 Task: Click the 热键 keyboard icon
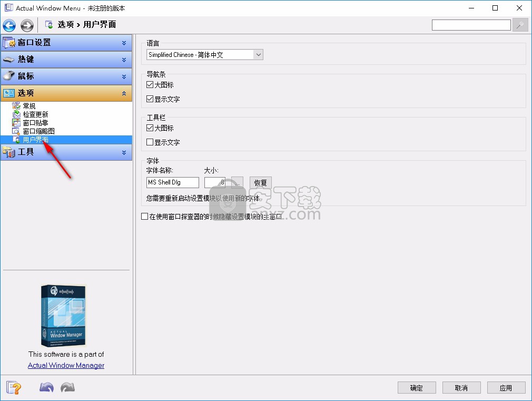click(9, 60)
